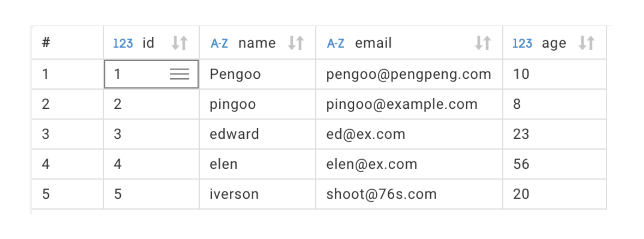
Task: Click the # column header
Action: 46,42
